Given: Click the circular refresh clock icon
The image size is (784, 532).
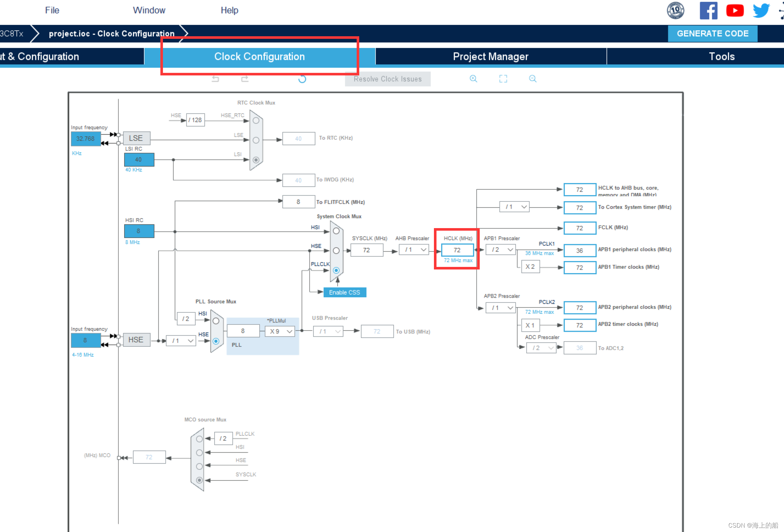Looking at the screenshot, I should (302, 79).
